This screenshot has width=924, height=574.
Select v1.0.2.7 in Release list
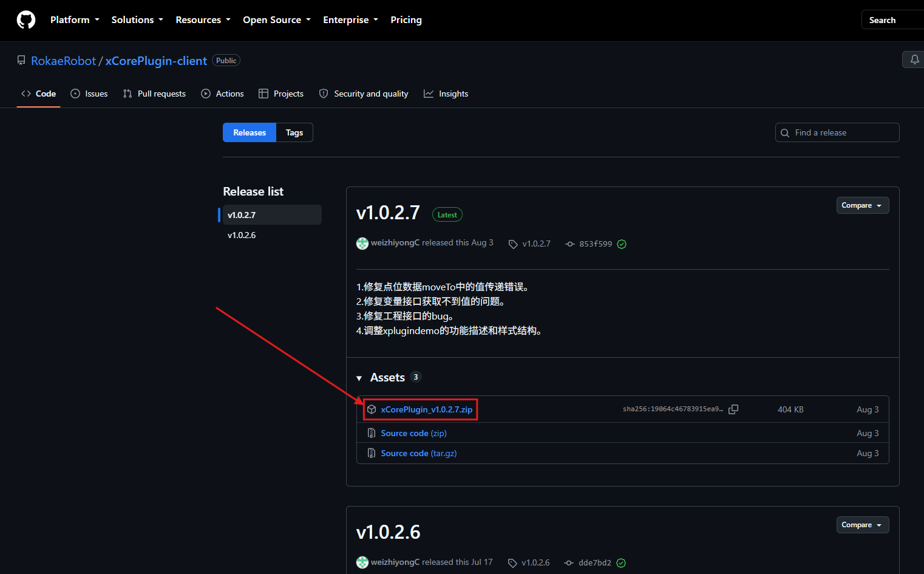271,215
